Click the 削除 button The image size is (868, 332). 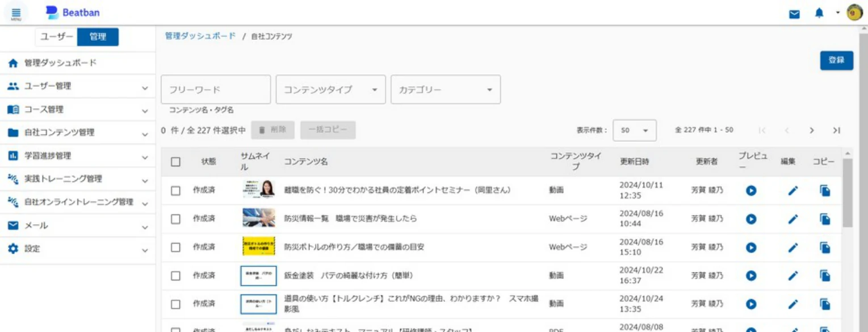click(x=272, y=130)
